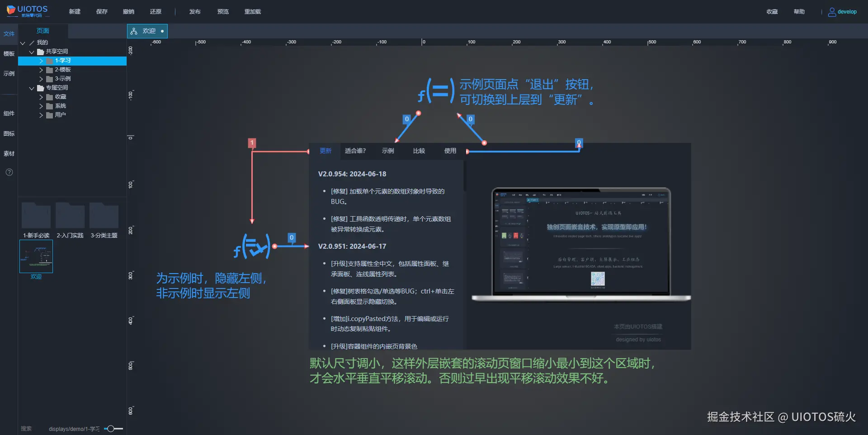
Task: Expand the 系统 folder arrow
Action: point(41,106)
